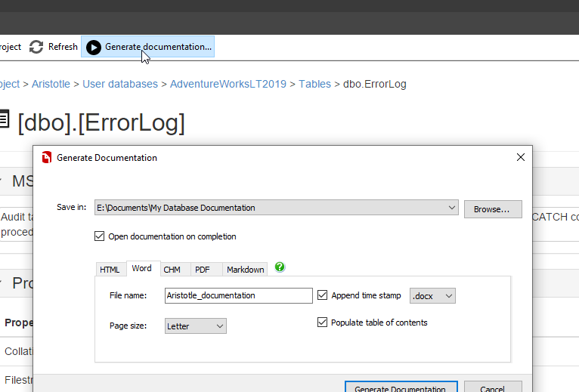This screenshot has height=392, width=579.
Task: Switch to the HTML tab
Action: coord(110,270)
